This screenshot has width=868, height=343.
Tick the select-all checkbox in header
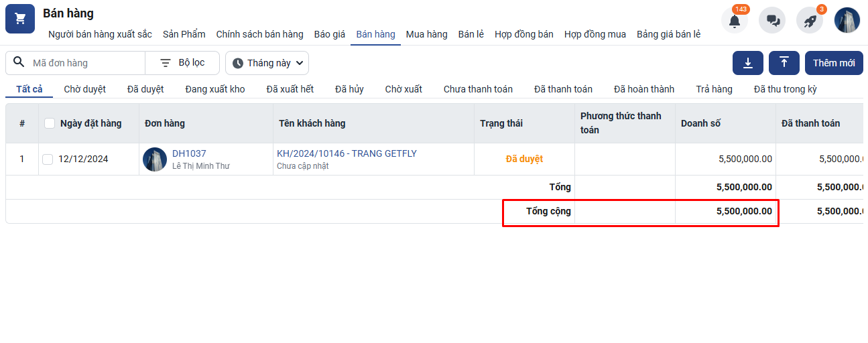(x=50, y=123)
